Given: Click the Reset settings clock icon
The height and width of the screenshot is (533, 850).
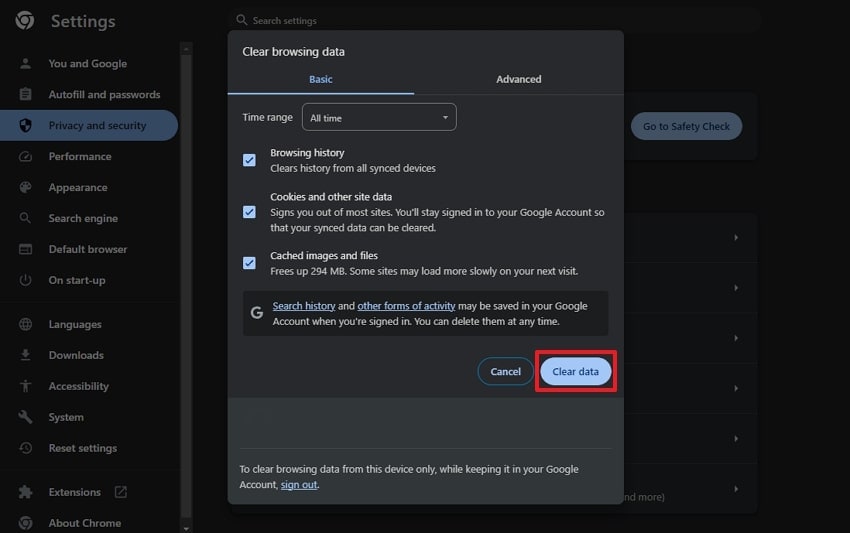Looking at the screenshot, I should click(25, 448).
